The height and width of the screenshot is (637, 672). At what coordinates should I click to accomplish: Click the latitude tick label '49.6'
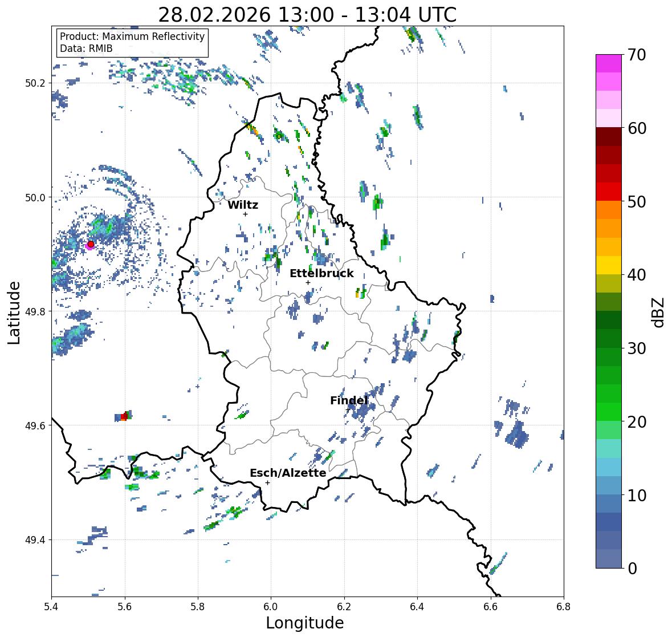[x=35, y=425]
